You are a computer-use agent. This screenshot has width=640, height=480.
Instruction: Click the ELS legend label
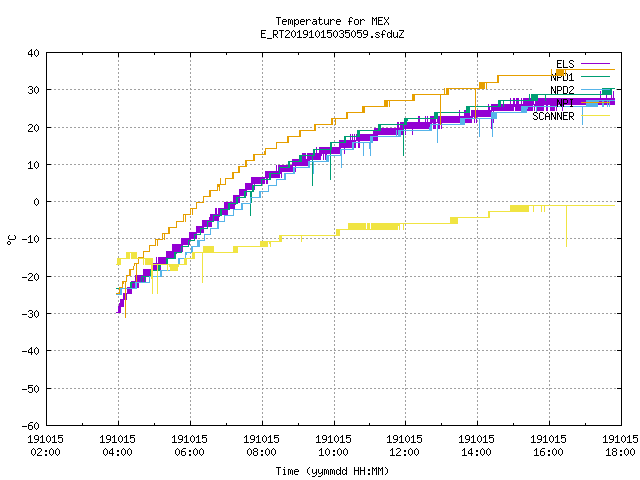(x=565, y=64)
